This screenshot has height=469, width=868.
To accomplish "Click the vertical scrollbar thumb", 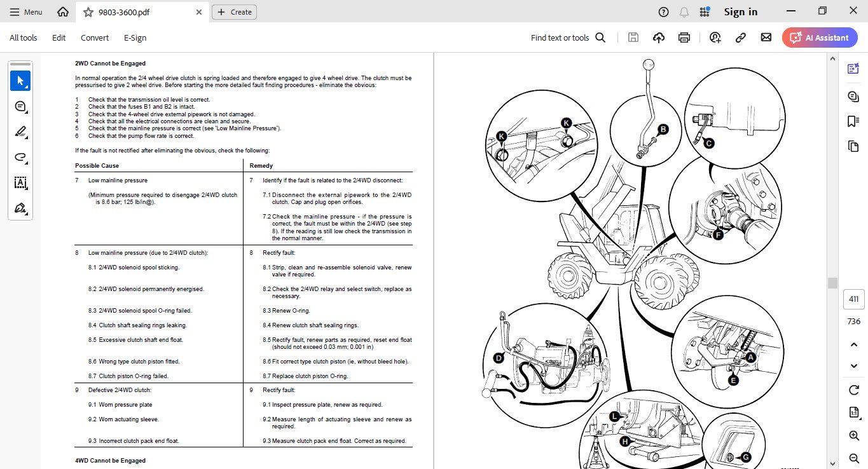I will coord(832,282).
